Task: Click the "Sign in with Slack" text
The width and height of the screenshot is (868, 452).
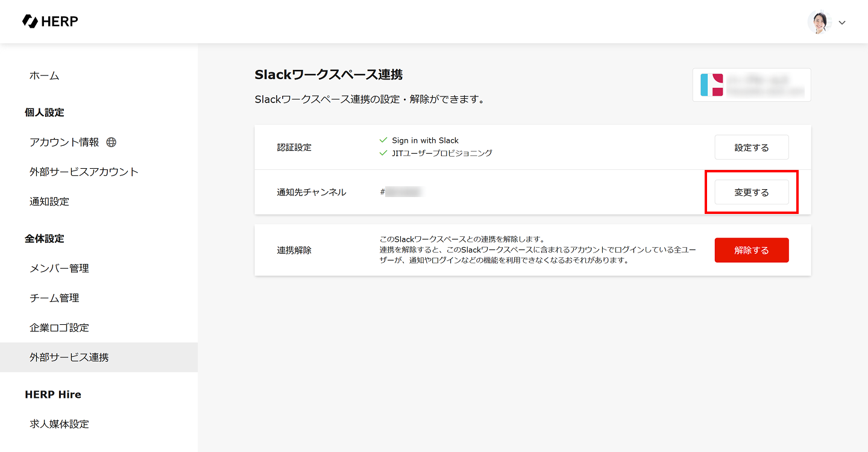Action: point(426,140)
